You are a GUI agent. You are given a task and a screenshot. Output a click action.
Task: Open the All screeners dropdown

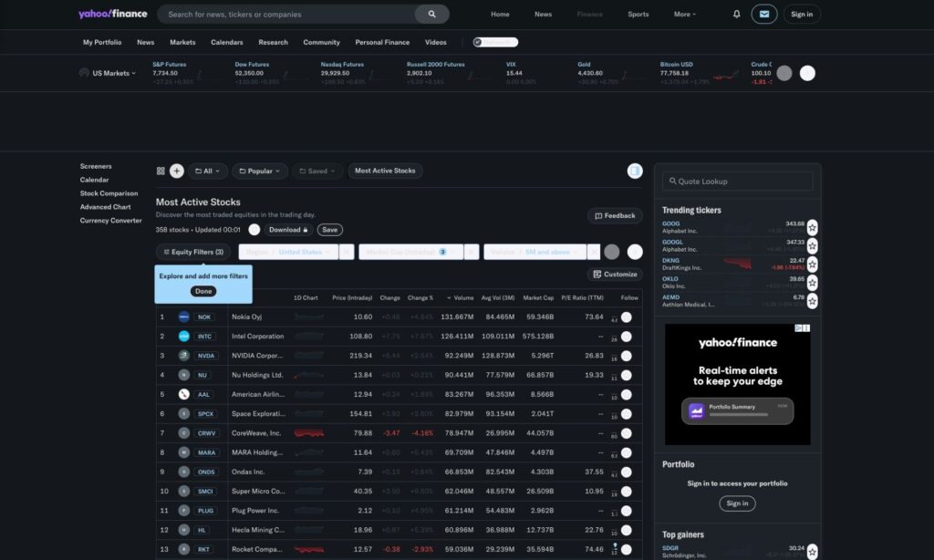pyautogui.click(x=207, y=171)
